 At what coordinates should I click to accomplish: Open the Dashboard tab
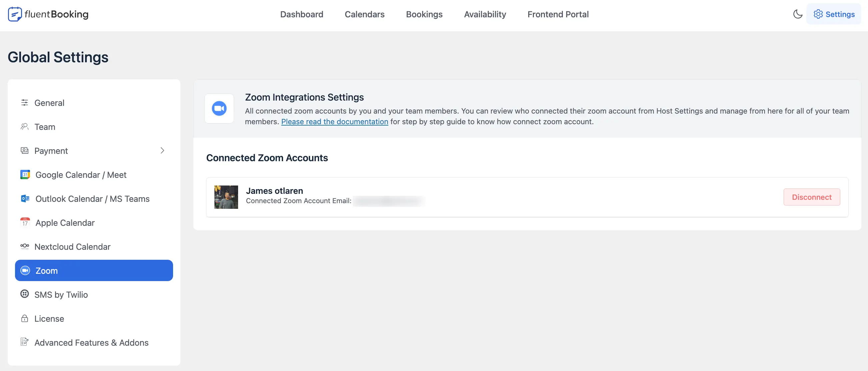pyautogui.click(x=301, y=14)
